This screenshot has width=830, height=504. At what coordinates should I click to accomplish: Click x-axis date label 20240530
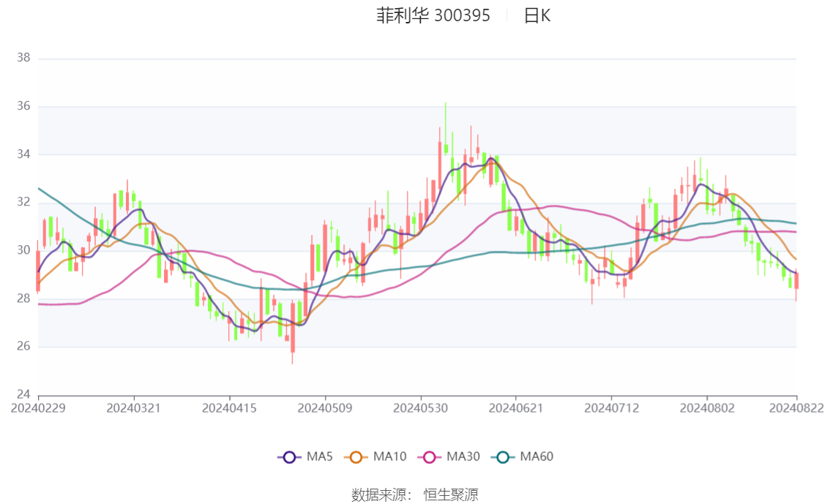[420, 408]
